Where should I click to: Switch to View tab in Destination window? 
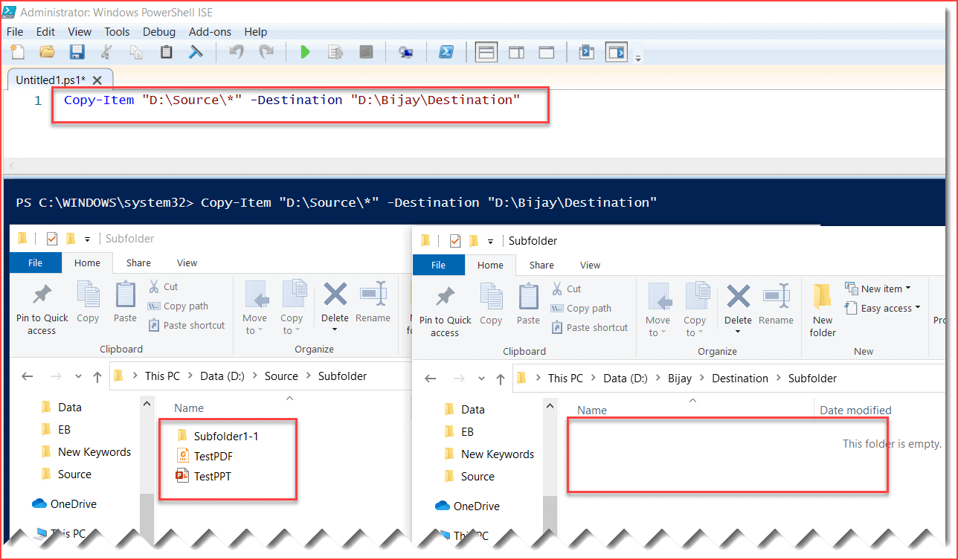coord(590,265)
